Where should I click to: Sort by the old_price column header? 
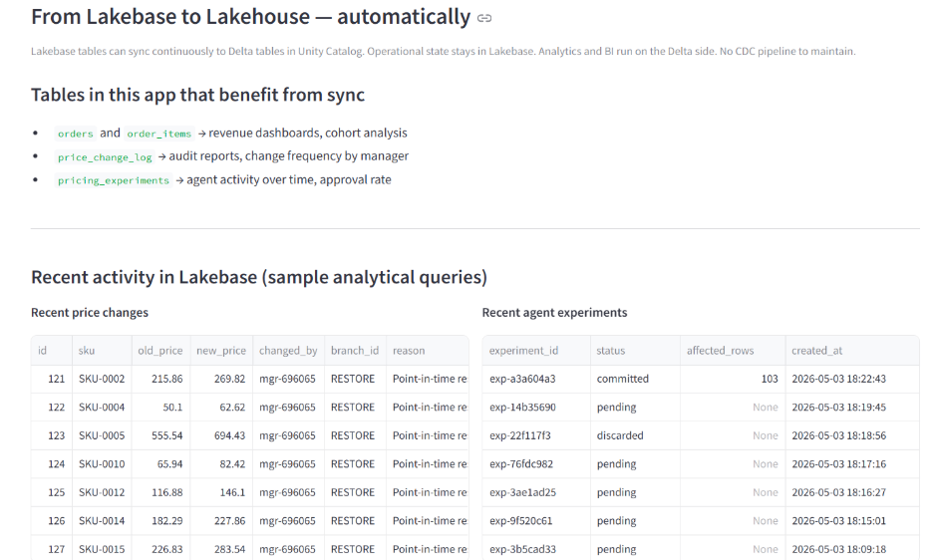pyautogui.click(x=160, y=351)
